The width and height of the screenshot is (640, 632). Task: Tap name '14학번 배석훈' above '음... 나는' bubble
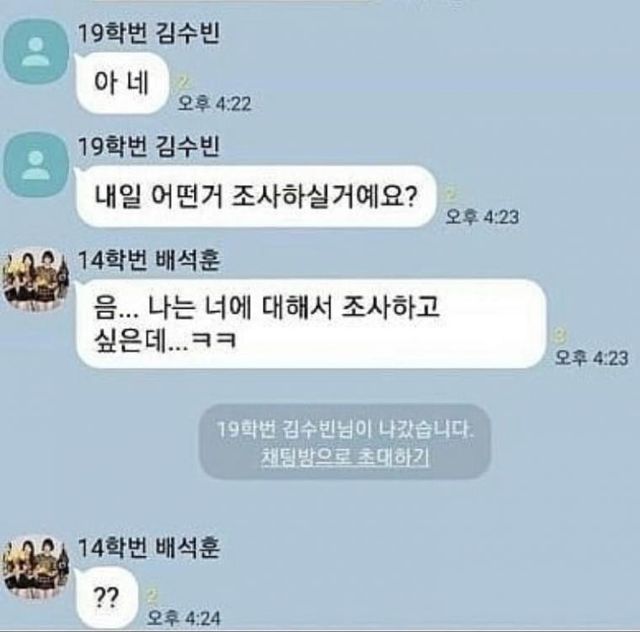click(x=149, y=260)
